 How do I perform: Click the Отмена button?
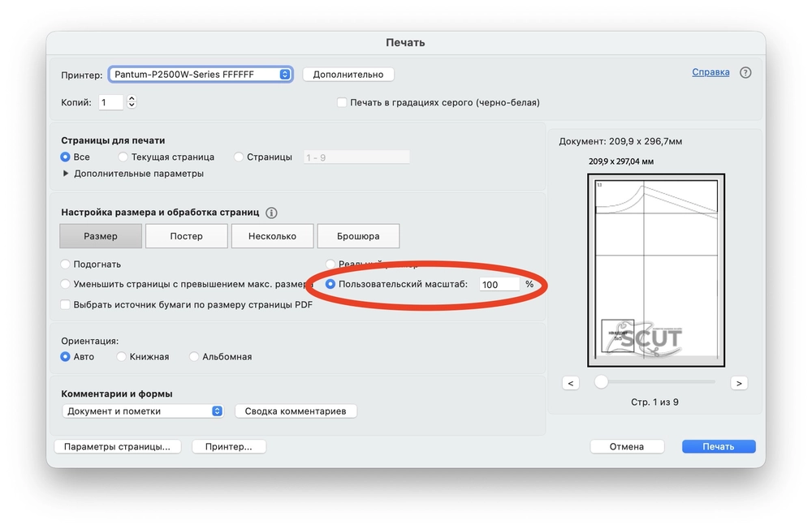(x=627, y=446)
